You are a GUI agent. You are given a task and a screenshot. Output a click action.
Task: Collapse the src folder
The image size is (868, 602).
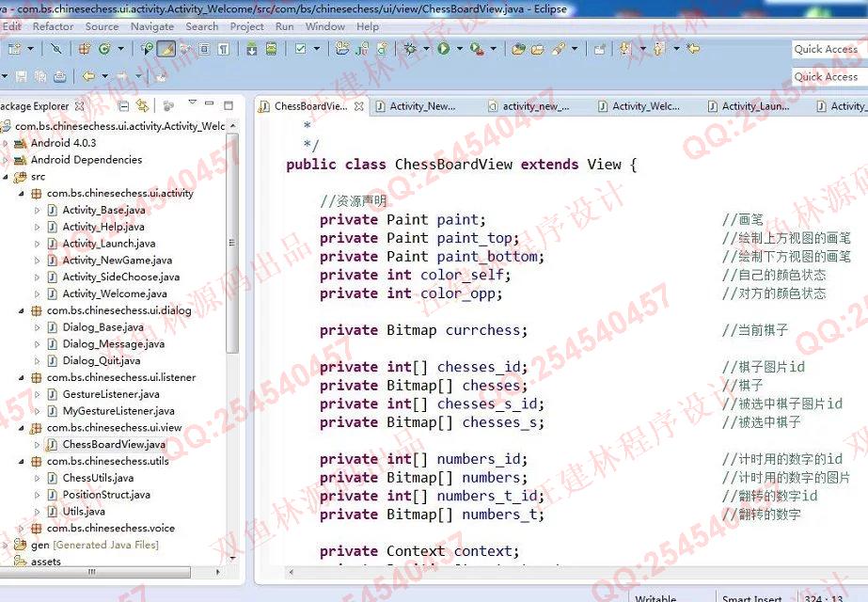(x=6, y=177)
